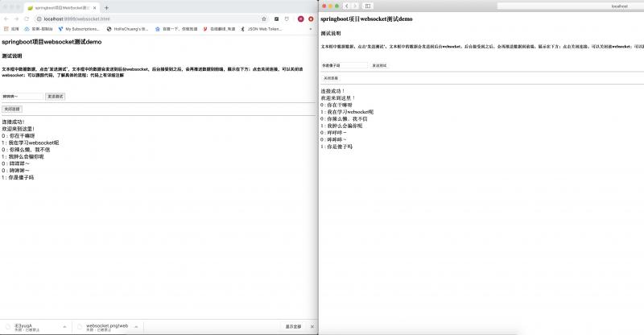Open a new Chrome tab with the plus icon

pos(106,8)
